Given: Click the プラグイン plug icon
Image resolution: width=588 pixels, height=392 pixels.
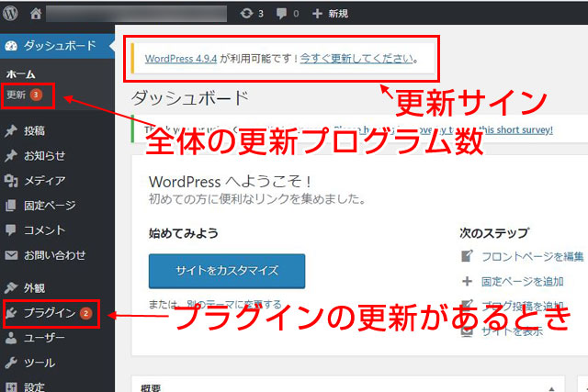Looking at the screenshot, I should tap(11, 313).
